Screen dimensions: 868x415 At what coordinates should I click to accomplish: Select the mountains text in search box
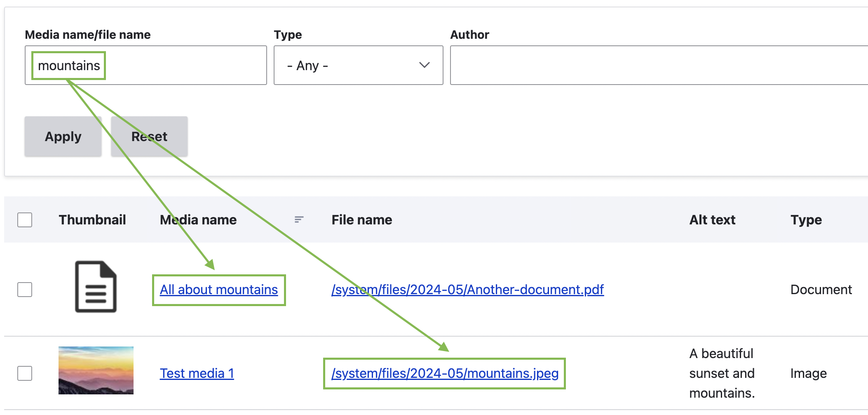[68, 65]
